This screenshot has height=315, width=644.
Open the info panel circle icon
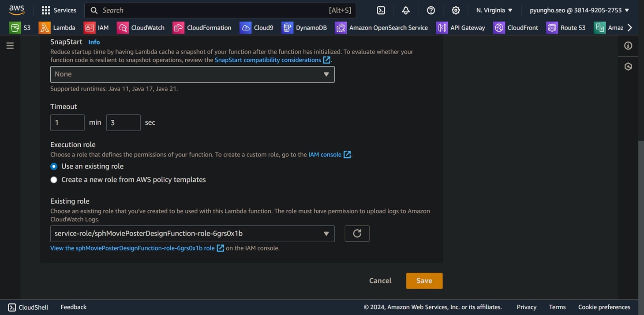(628, 46)
